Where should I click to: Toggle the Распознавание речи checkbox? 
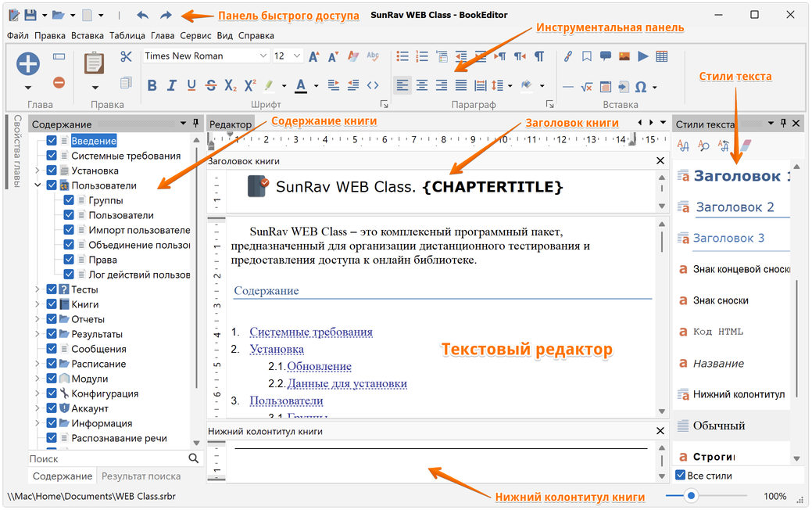52,438
